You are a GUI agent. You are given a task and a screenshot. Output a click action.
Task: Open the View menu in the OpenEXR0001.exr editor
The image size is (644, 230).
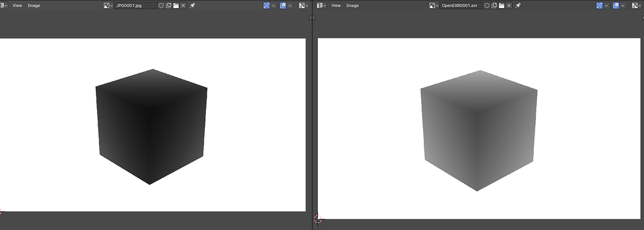(x=336, y=6)
